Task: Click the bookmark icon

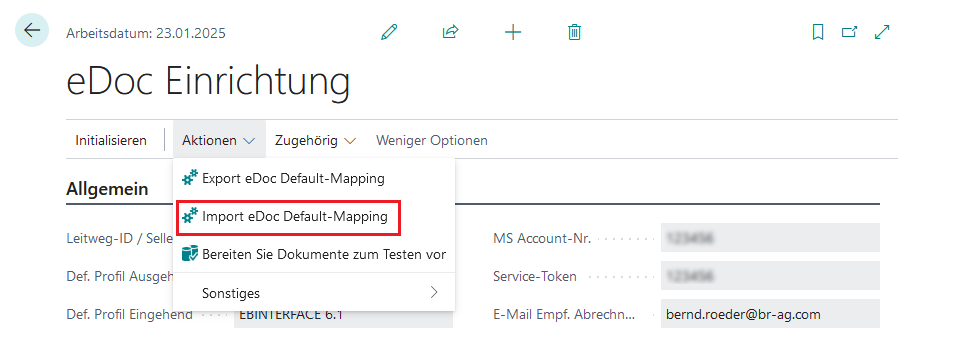Action: [x=817, y=32]
